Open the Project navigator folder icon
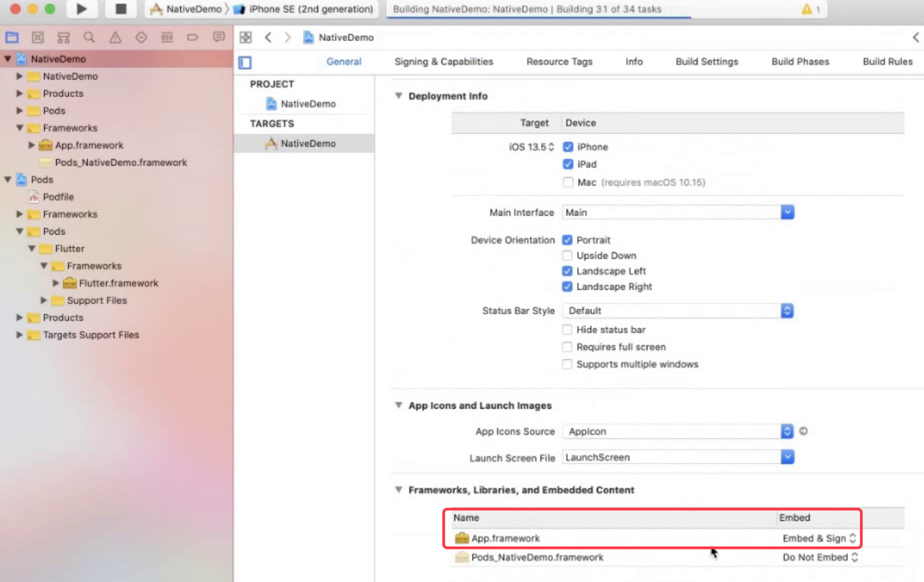The image size is (924, 582). [12, 37]
